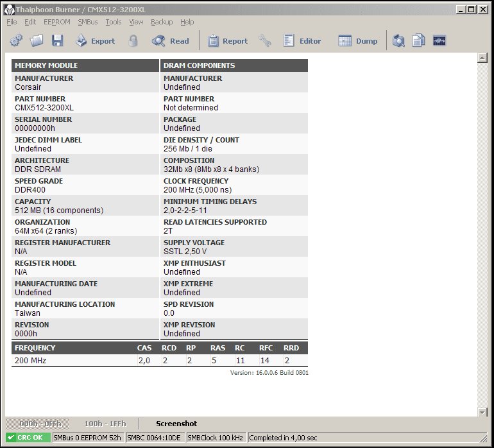The height and width of the screenshot is (448, 494).
Task: Open the Tools menu
Action: pyautogui.click(x=114, y=22)
